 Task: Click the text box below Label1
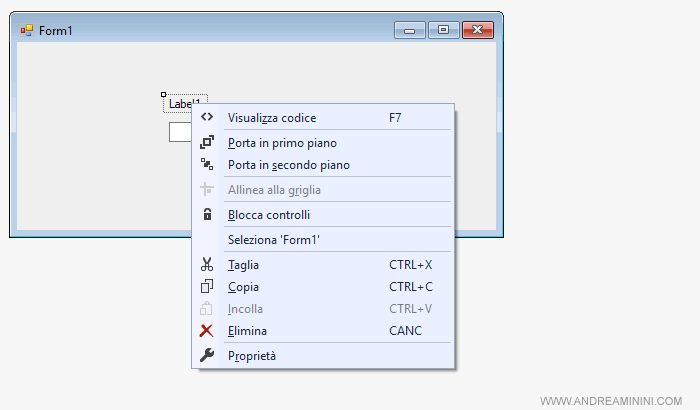180,132
